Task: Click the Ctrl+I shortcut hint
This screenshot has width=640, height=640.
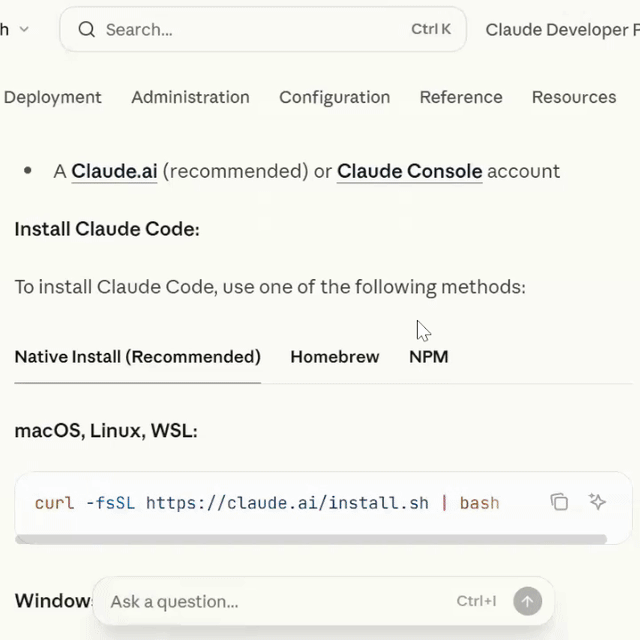Action: 476,601
